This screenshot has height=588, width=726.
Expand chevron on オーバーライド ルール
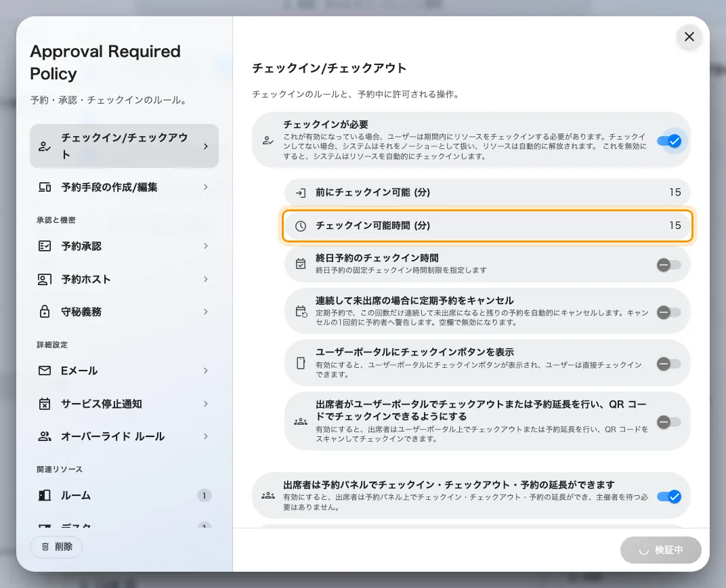click(206, 436)
